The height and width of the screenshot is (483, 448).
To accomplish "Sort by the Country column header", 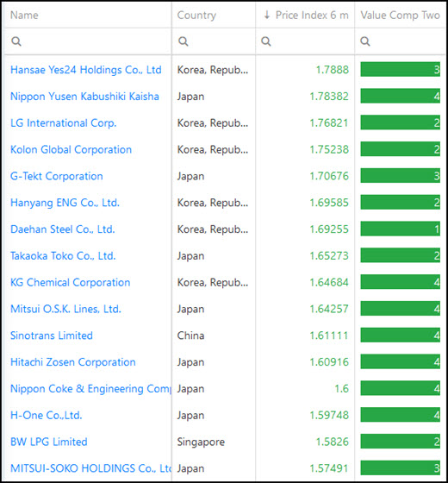I will tap(196, 16).
